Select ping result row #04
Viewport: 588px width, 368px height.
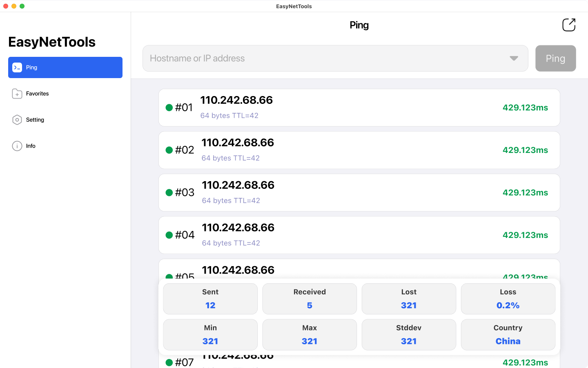click(359, 235)
